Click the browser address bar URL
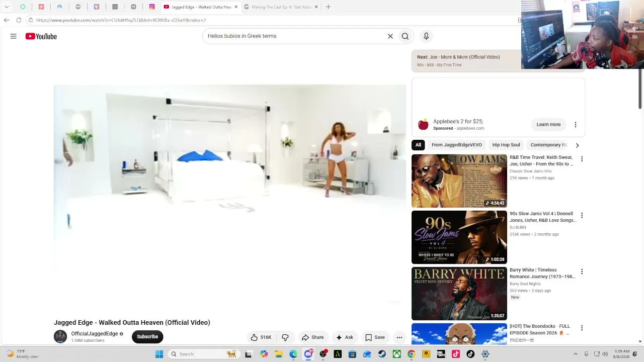Screen dimensions: 644x362 121,20
